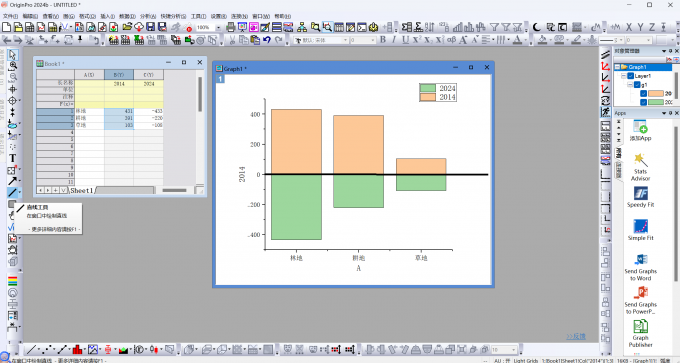This screenshot has height=363, width=680.
Task: Open the 100% zoom dropdown
Action: (x=218, y=27)
